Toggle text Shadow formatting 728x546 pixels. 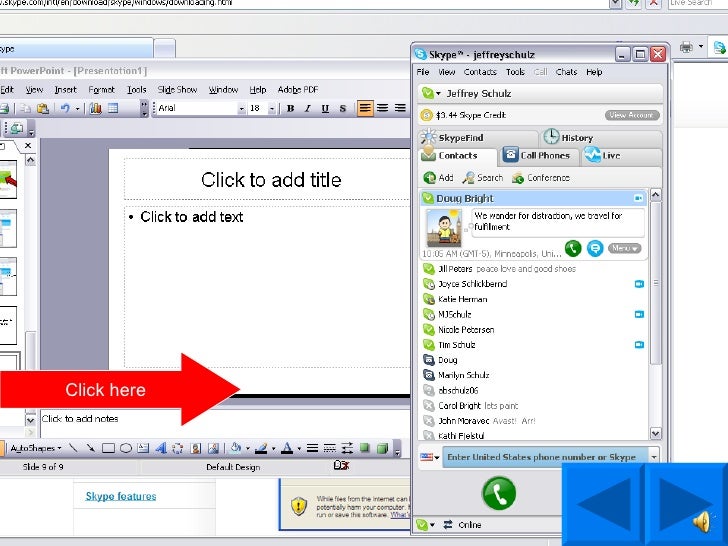click(x=343, y=108)
